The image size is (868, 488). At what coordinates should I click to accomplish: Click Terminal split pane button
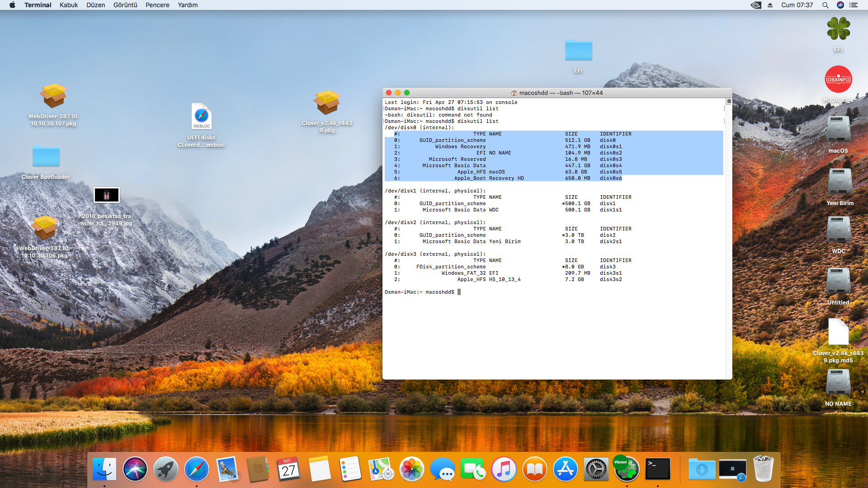729,101
